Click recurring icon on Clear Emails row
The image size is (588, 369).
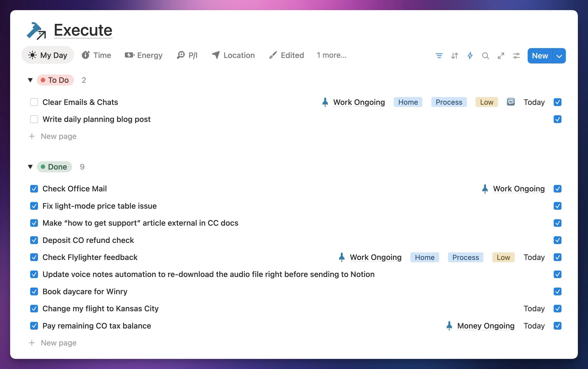pyautogui.click(x=511, y=102)
